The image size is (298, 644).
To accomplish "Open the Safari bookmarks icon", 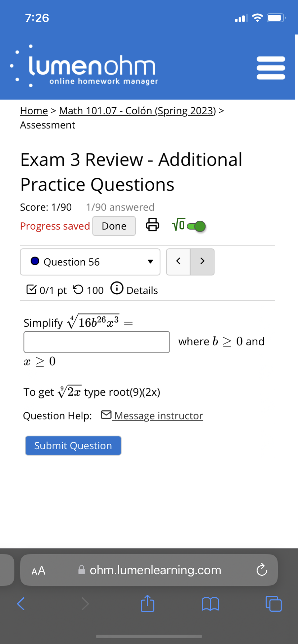I will click(x=210, y=604).
